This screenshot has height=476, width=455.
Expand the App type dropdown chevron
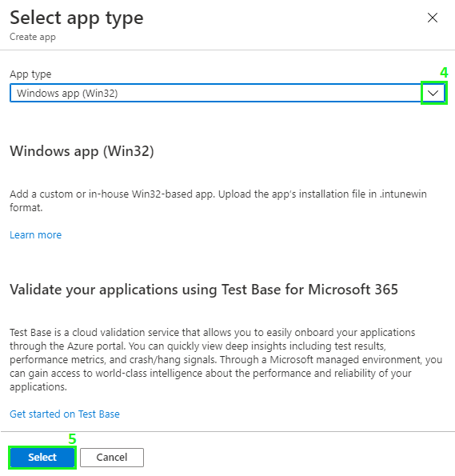[x=433, y=93]
